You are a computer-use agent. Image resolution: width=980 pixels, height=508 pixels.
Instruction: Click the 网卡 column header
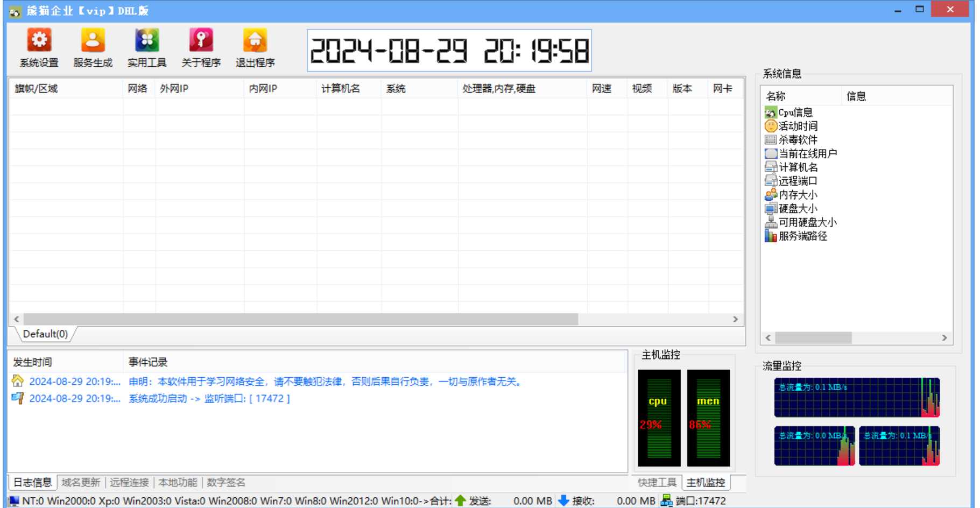coord(725,89)
